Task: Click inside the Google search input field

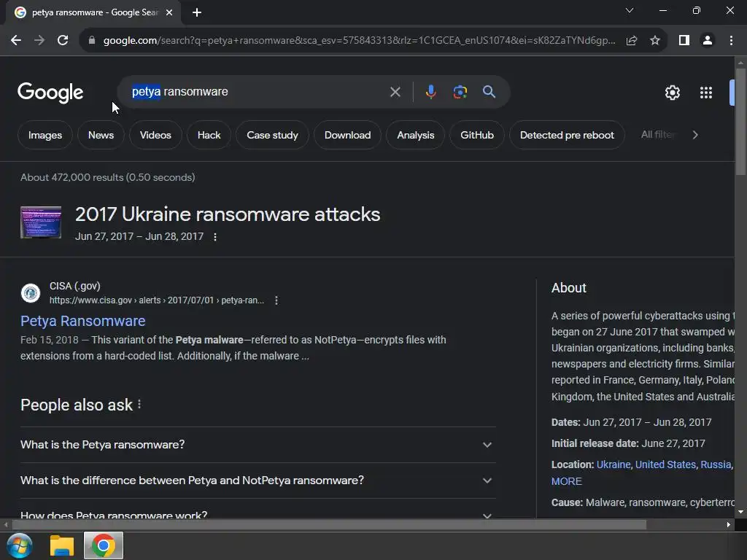Action: pyautogui.click(x=258, y=92)
